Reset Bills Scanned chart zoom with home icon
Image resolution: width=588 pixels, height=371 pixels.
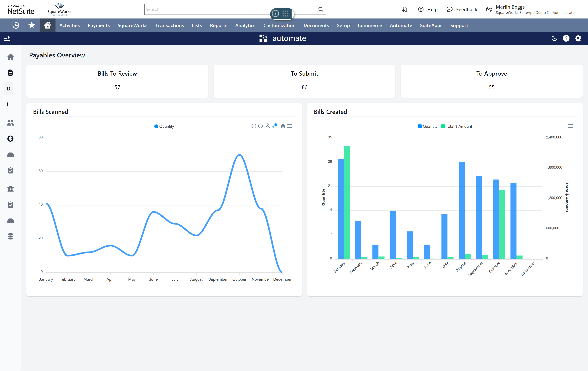[x=283, y=126]
